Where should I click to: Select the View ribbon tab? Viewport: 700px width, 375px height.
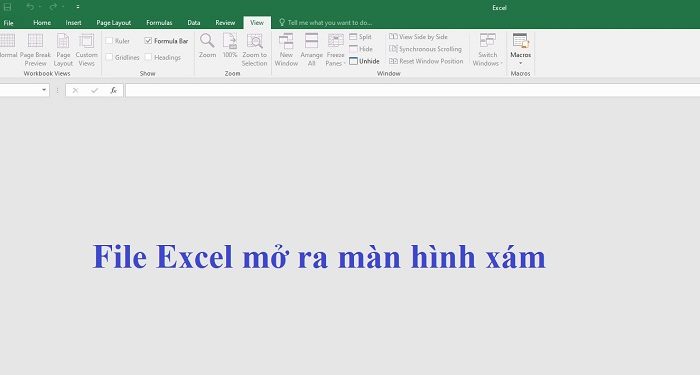point(257,23)
